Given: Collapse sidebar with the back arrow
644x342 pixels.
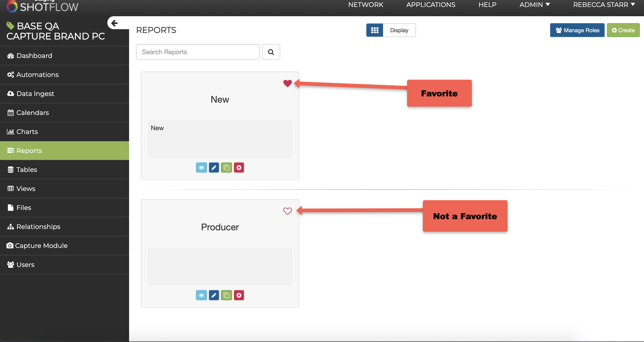Looking at the screenshot, I should [115, 23].
